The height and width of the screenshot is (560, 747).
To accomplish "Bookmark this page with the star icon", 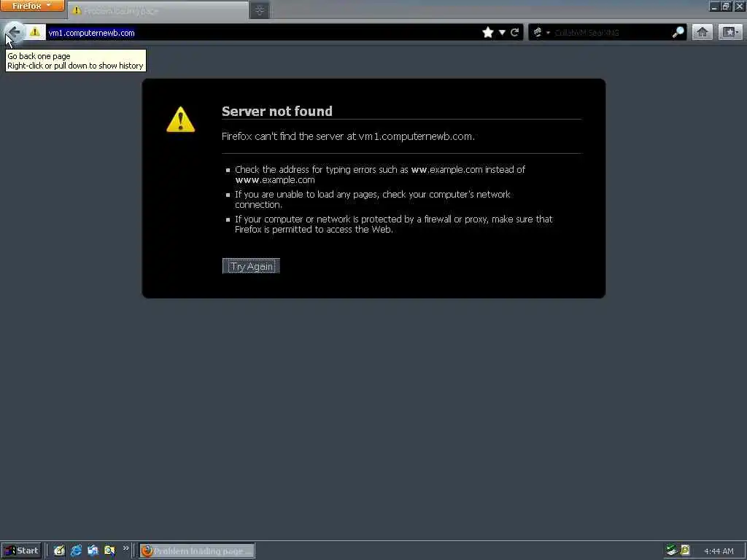I will tap(488, 32).
